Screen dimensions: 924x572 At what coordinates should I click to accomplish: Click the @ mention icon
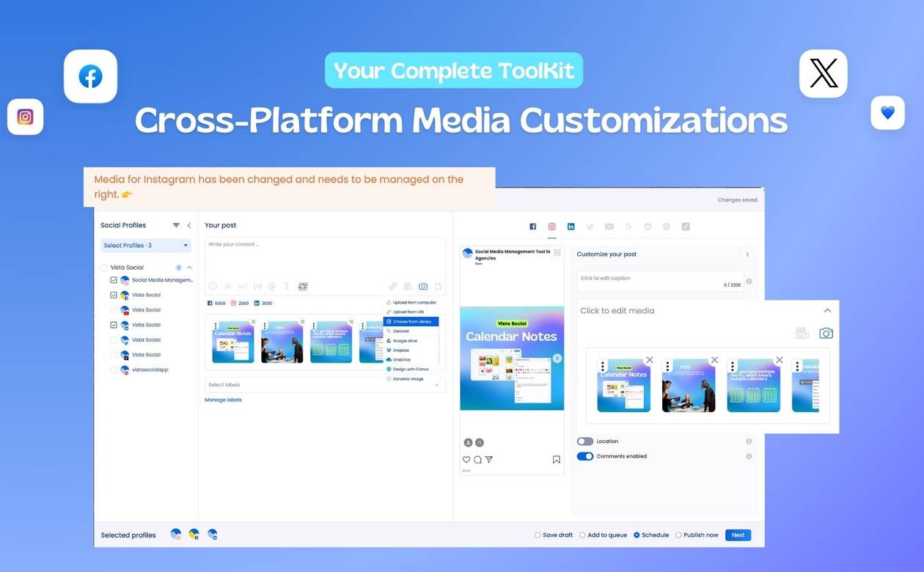click(x=272, y=287)
